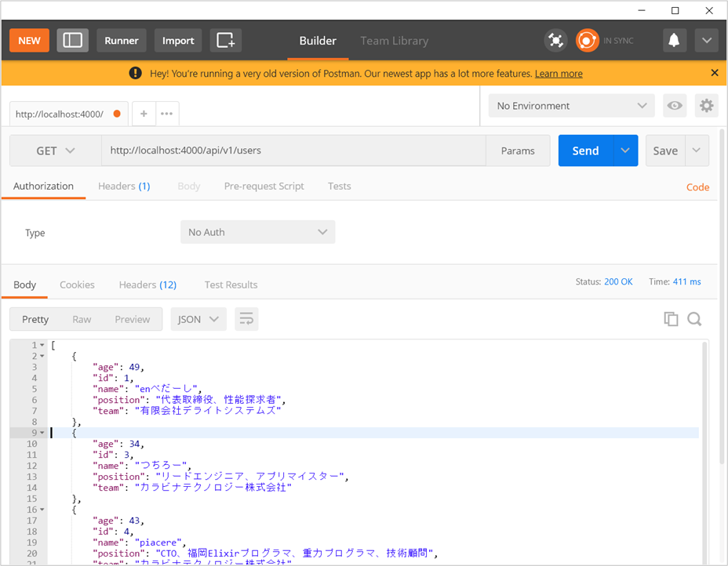Image resolution: width=728 pixels, height=566 pixels.
Task: Click the "name": "piacere" line
Action: [140, 542]
